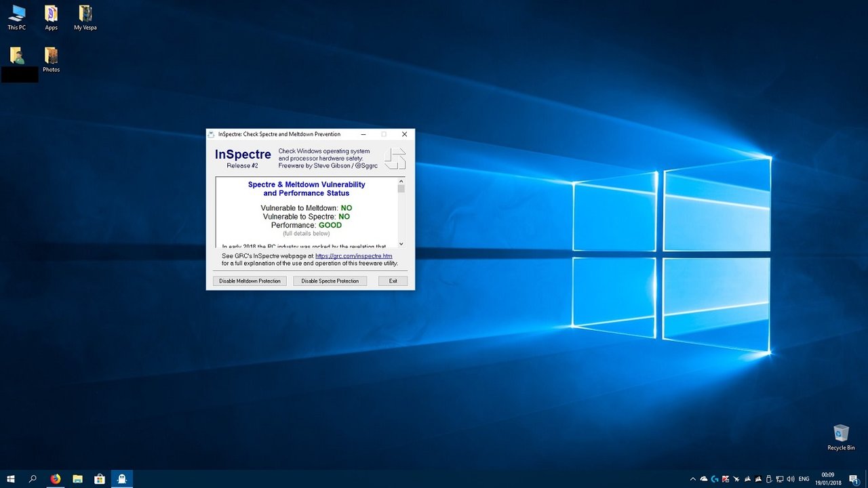Image resolution: width=868 pixels, height=488 pixels.
Task: Exit the InSpectre utility
Action: tap(393, 281)
